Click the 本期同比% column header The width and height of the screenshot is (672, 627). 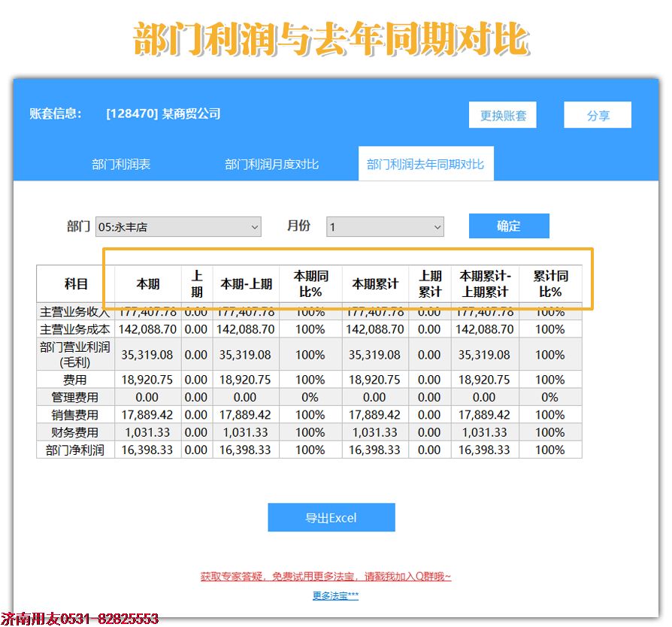tap(310, 283)
